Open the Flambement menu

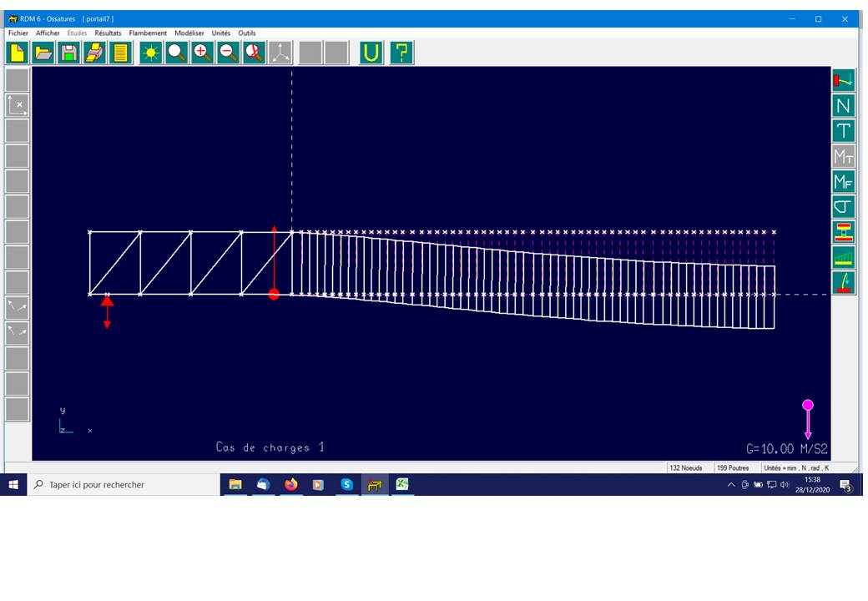(148, 33)
